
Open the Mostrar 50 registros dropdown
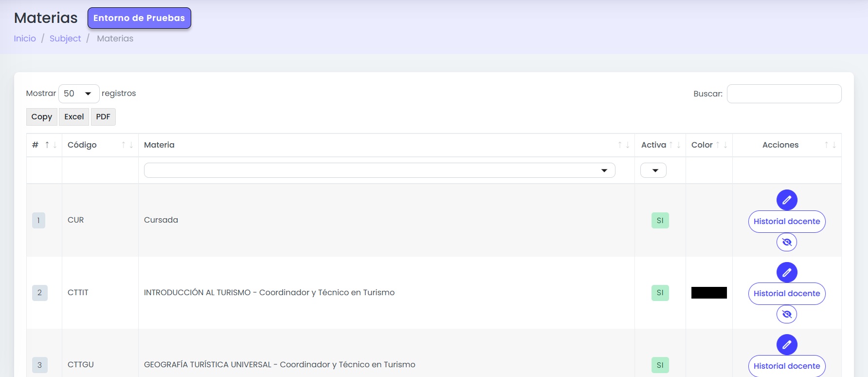click(x=79, y=94)
